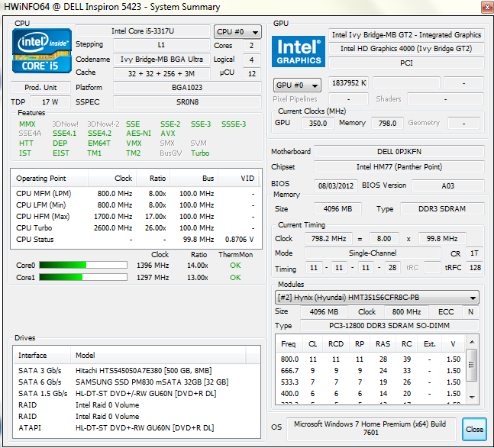Click the Interface column header in Drives
The height and width of the screenshot is (448, 494).
coord(42,355)
